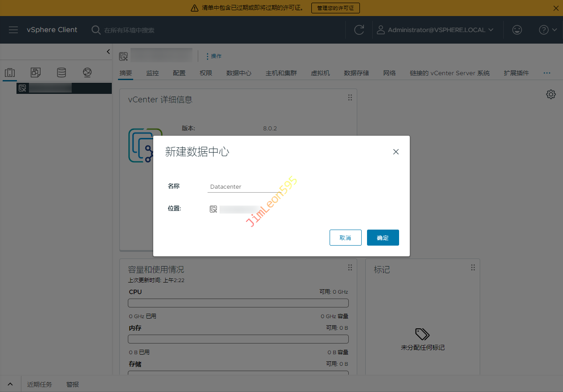This screenshot has width=563, height=392.
Task: Click the 名称 Datacenter name field
Action: tap(243, 187)
